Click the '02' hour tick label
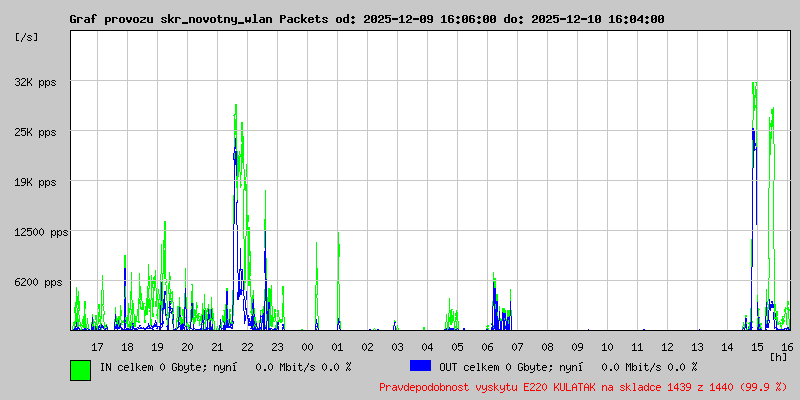800x400 pixels. pyautogui.click(x=367, y=347)
